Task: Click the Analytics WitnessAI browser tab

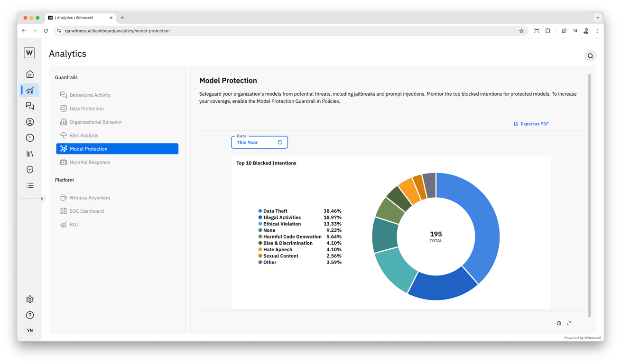Action: click(x=81, y=18)
